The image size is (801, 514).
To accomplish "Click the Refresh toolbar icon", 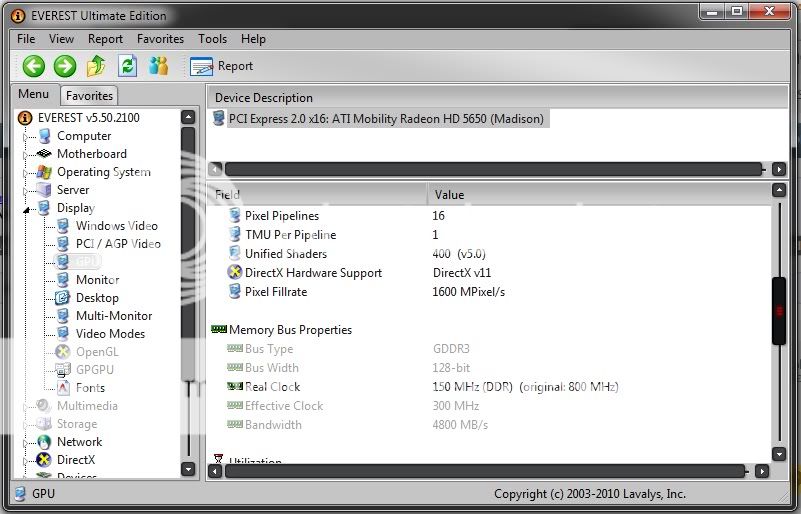I will pyautogui.click(x=127, y=66).
